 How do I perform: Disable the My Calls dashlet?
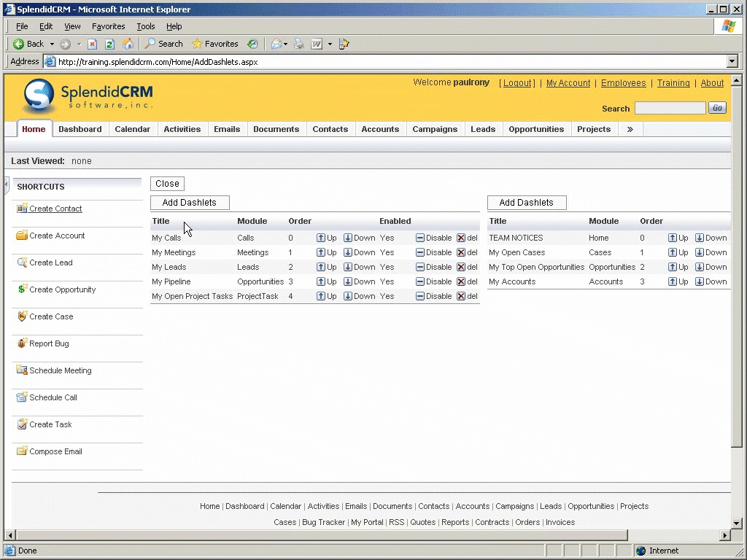[434, 238]
